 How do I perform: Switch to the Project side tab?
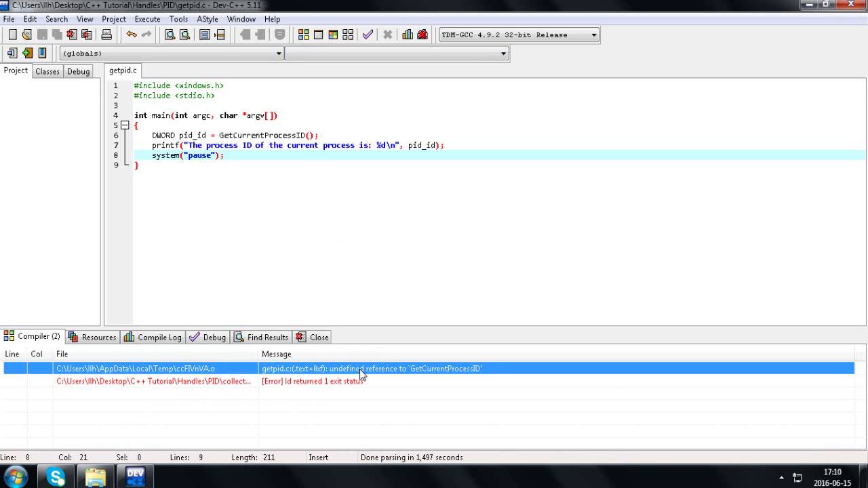click(16, 70)
